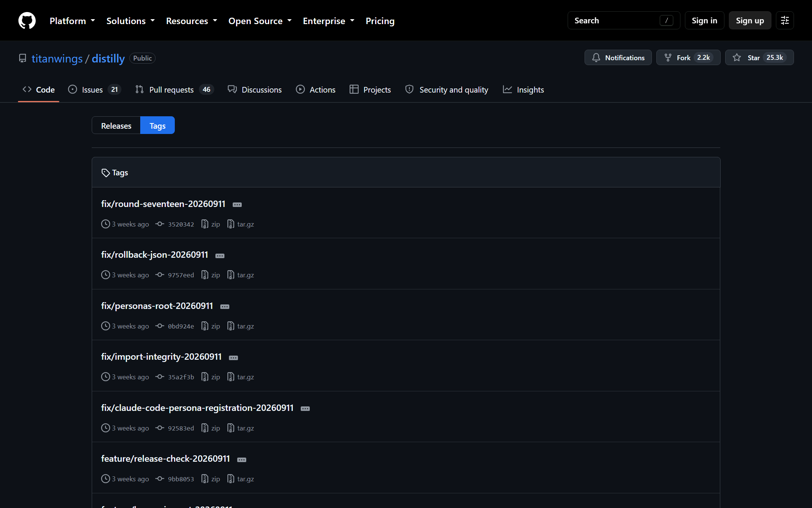Viewport: 812px width, 508px height.
Task: Fork the distilly repository
Action: (688, 58)
